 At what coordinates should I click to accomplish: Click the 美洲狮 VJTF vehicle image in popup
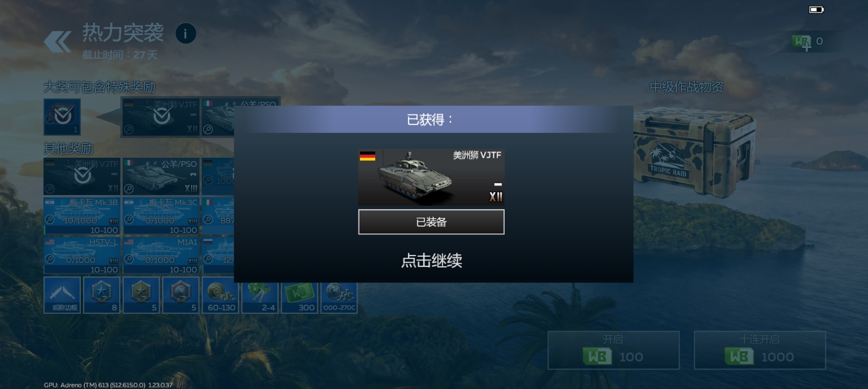pos(431,177)
